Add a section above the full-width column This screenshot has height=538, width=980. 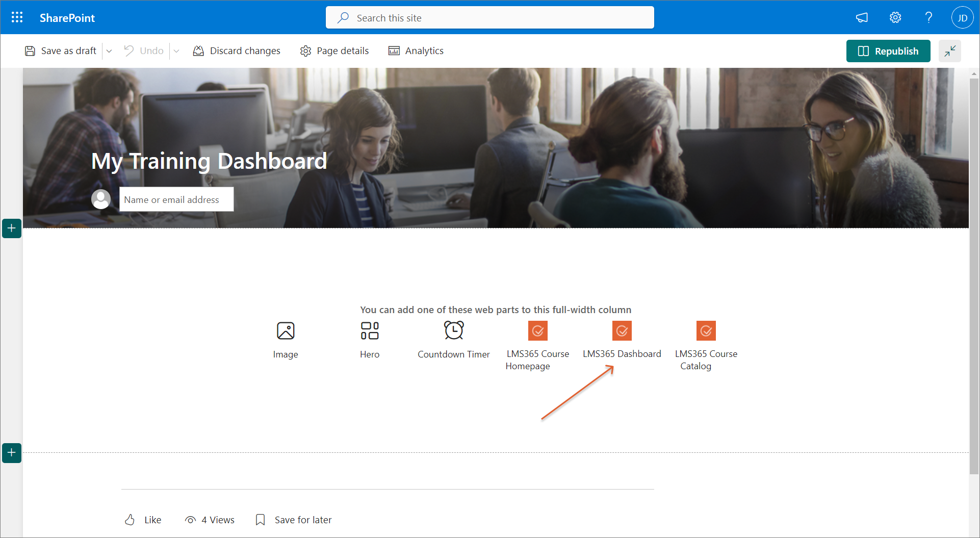pyautogui.click(x=12, y=228)
